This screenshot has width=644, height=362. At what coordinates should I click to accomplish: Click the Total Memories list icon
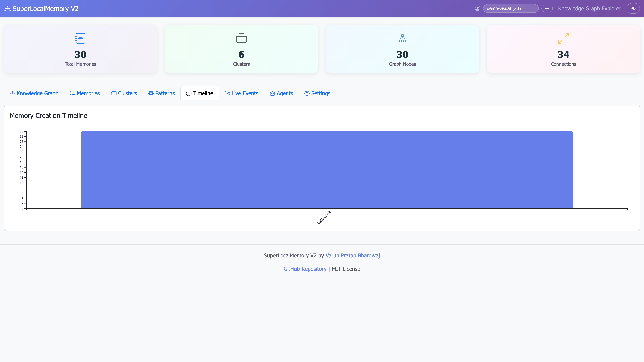point(80,38)
